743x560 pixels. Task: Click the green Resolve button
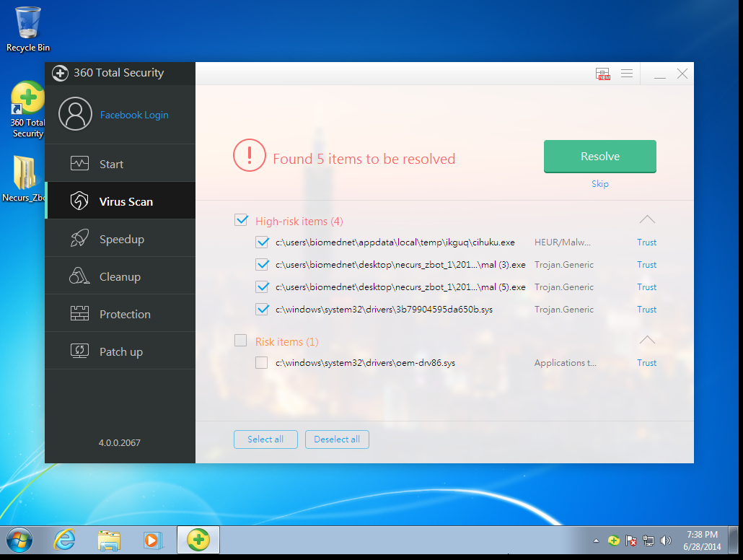click(x=600, y=157)
